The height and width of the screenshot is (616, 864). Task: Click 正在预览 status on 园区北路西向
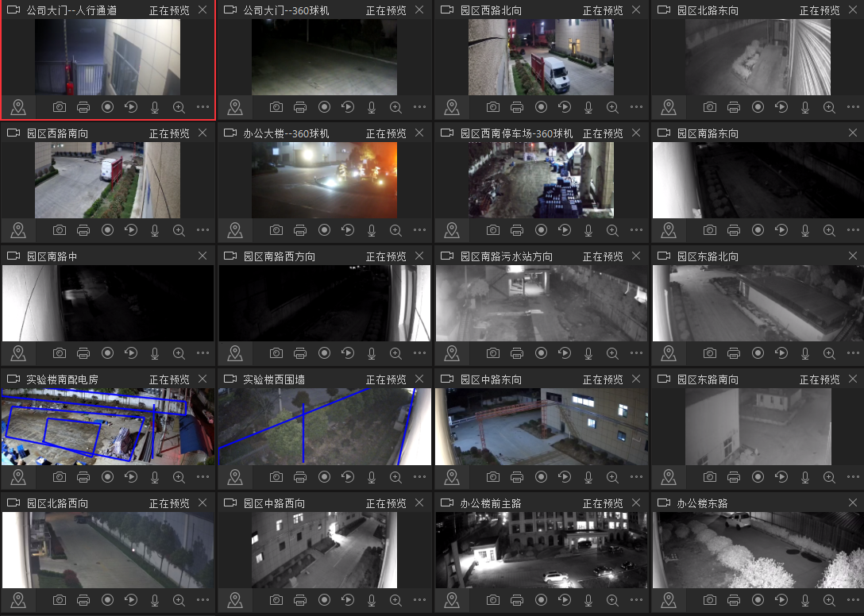169,503
